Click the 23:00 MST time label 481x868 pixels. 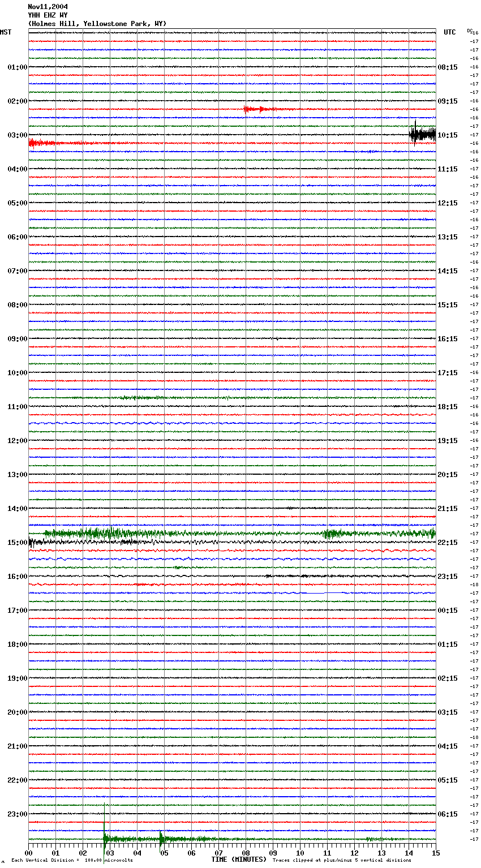(x=18, y=814)
